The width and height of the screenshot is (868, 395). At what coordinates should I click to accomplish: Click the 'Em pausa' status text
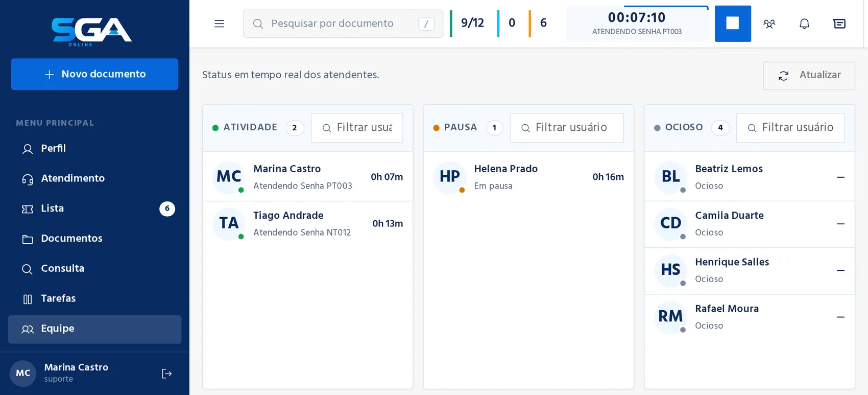[493, 186]
